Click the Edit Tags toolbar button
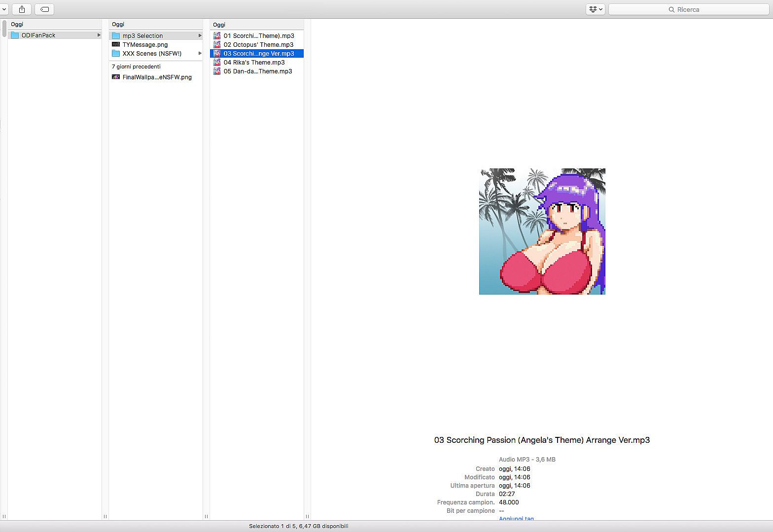Image resolution: width=773 pixels, height=532 pixels. point(44,9)
